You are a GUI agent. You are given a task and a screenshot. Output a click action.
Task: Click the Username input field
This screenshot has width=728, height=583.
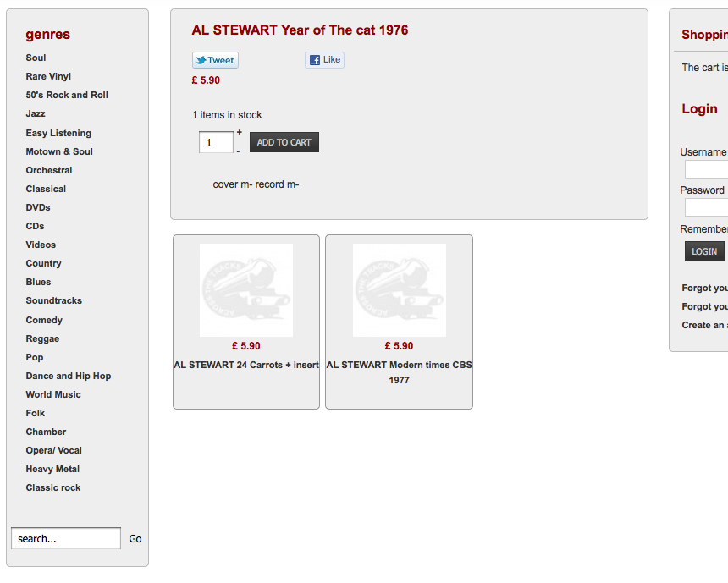(x=706, y=169)
